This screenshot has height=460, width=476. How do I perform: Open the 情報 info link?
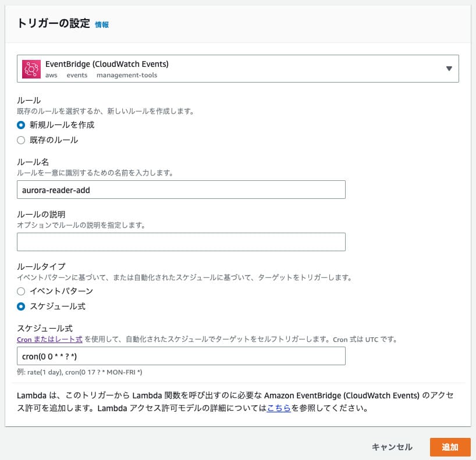coord(102,24)
